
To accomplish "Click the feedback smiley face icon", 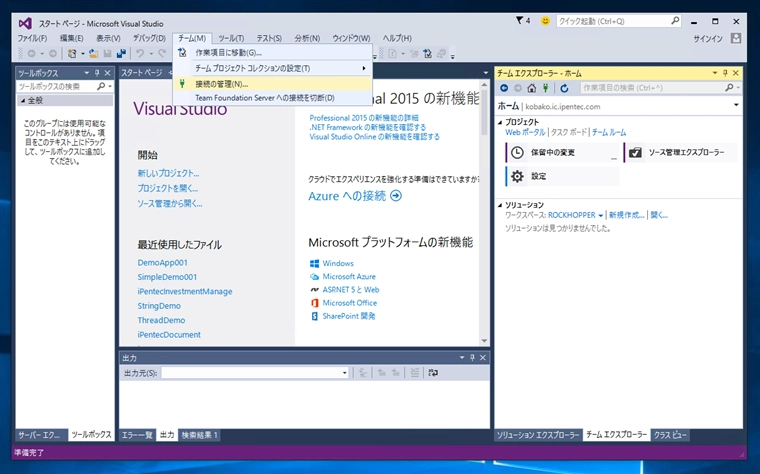I will (545, 21).
